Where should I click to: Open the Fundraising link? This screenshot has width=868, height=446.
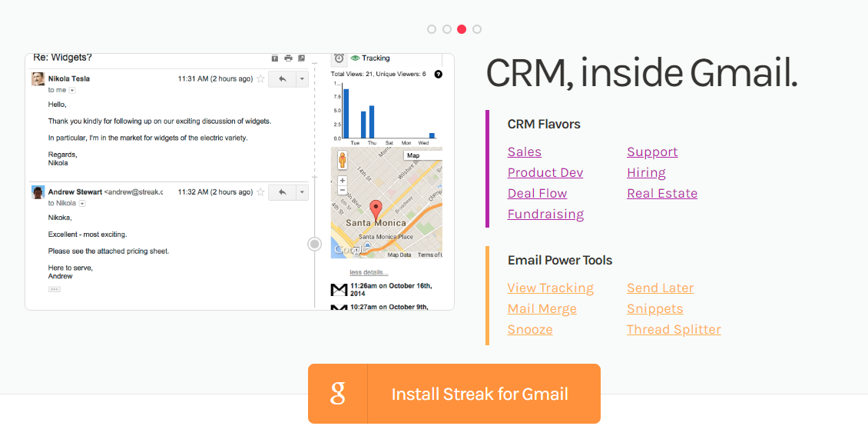[x=546, y=215]
